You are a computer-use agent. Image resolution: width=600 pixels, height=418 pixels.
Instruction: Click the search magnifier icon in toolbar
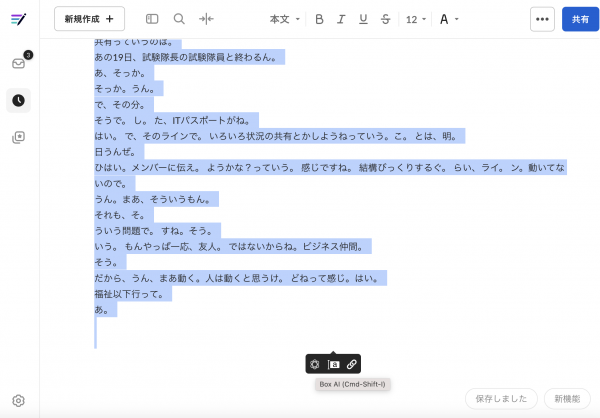[179, 19]
